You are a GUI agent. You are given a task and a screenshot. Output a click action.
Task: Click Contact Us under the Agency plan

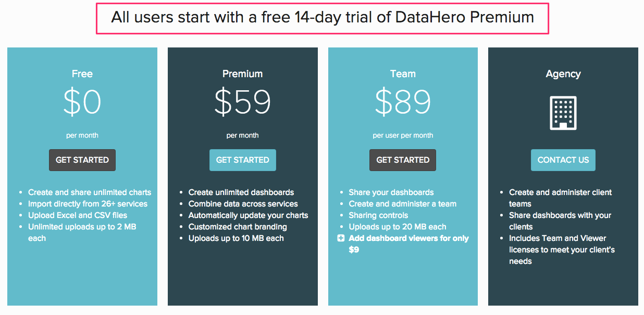(x=563, y=160)
